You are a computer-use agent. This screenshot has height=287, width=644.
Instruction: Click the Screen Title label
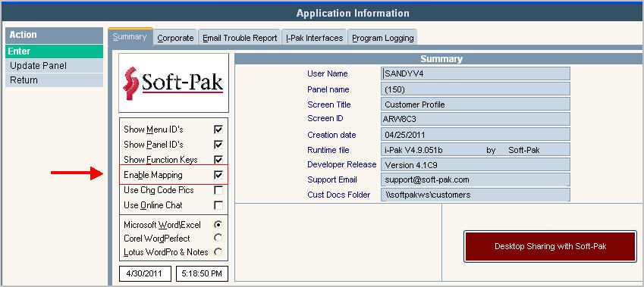pos(329,105)
